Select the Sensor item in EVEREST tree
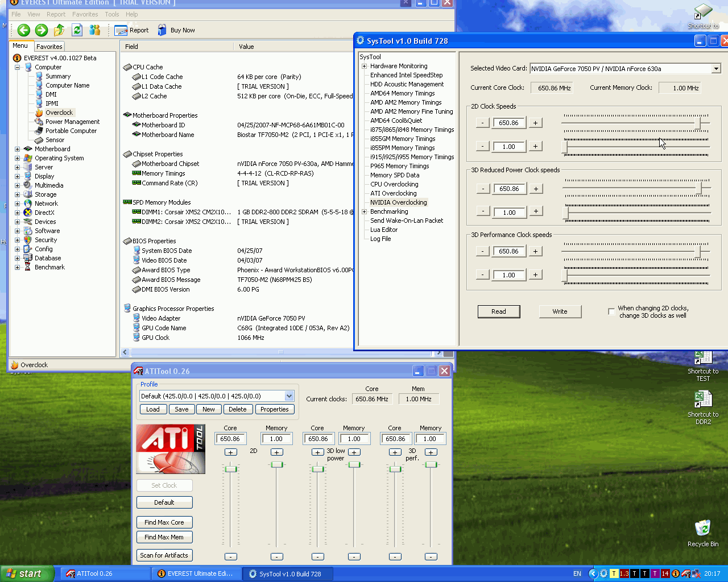This screenshot has width=728, height=582. pos(55,140)
